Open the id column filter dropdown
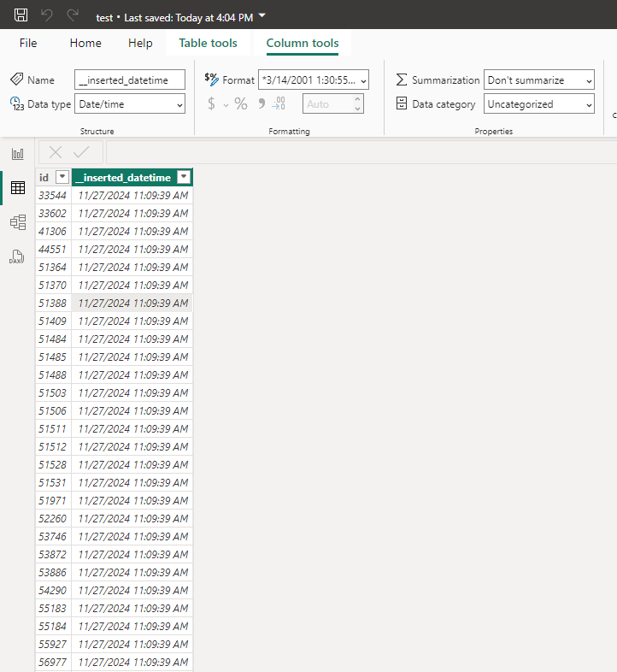The height and width of the screenshot is (672, 617). pyautogui.click(x=62, y=177)
